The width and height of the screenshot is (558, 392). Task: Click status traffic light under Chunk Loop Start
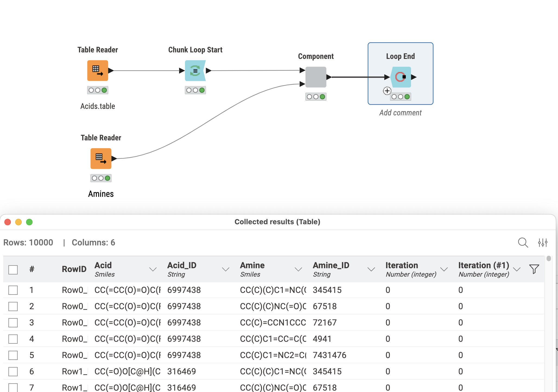(195, 90)
